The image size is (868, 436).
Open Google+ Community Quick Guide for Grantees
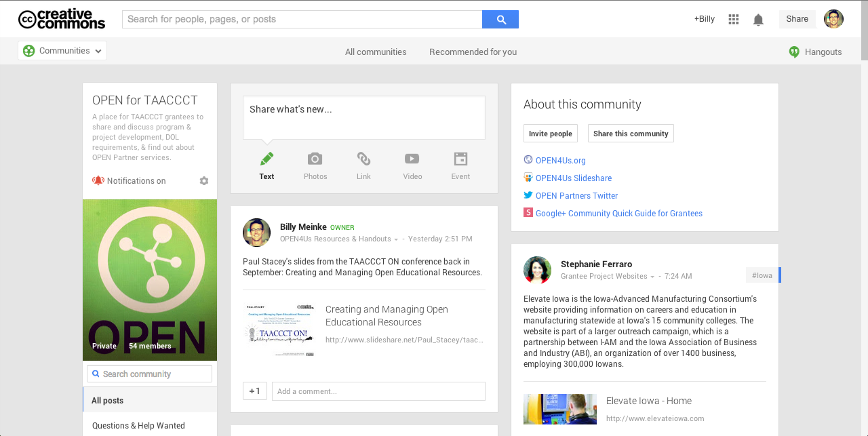pos(619,214)
